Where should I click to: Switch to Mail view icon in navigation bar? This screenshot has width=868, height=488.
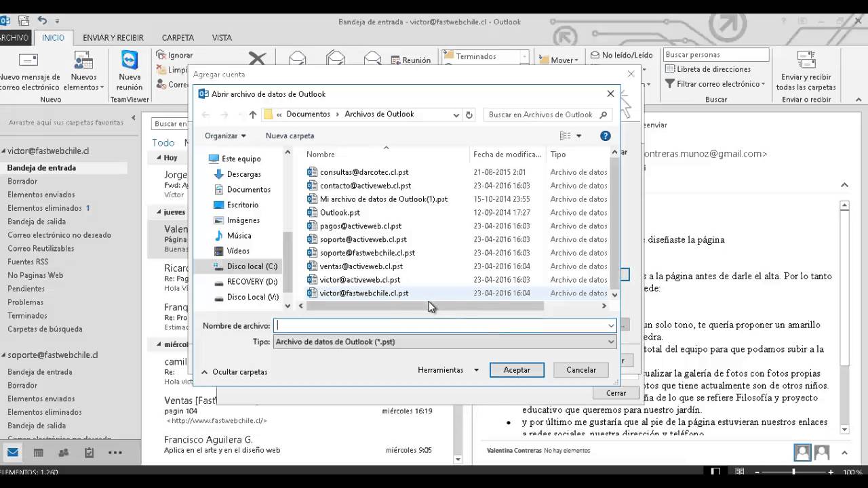(12, 453)
